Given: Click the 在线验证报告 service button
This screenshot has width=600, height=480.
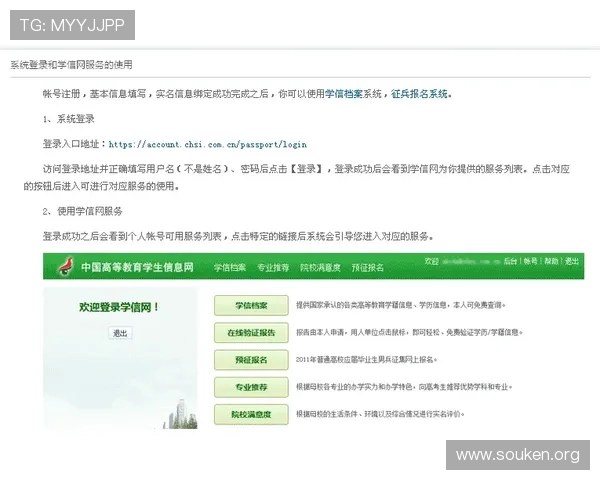Looking at the screenshot, I should coord(251,333).
